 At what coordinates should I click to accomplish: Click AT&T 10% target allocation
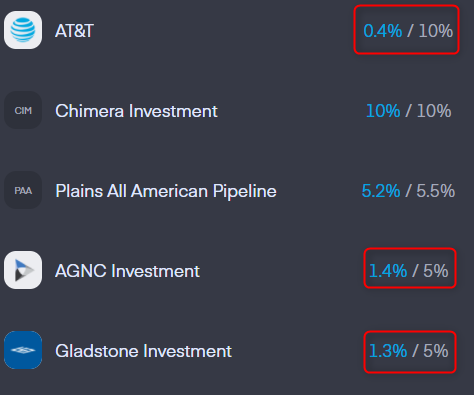tap(436, 31)
